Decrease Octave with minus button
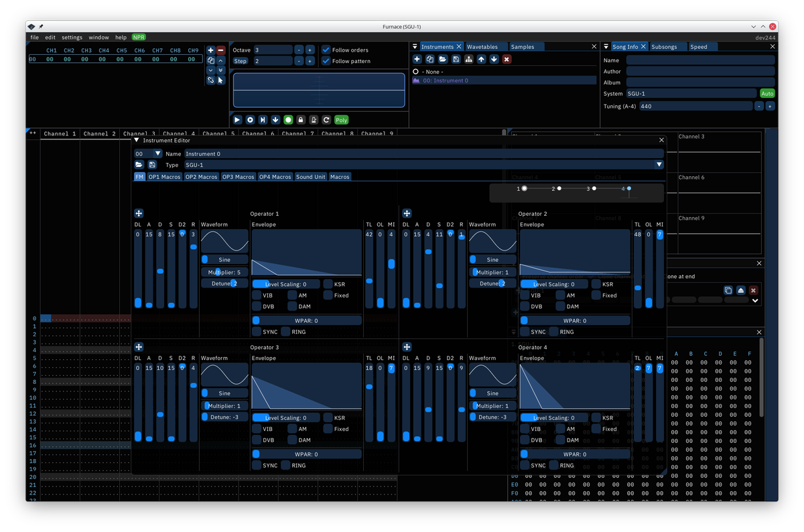804x532 pixels. click(x=299, y=50)
